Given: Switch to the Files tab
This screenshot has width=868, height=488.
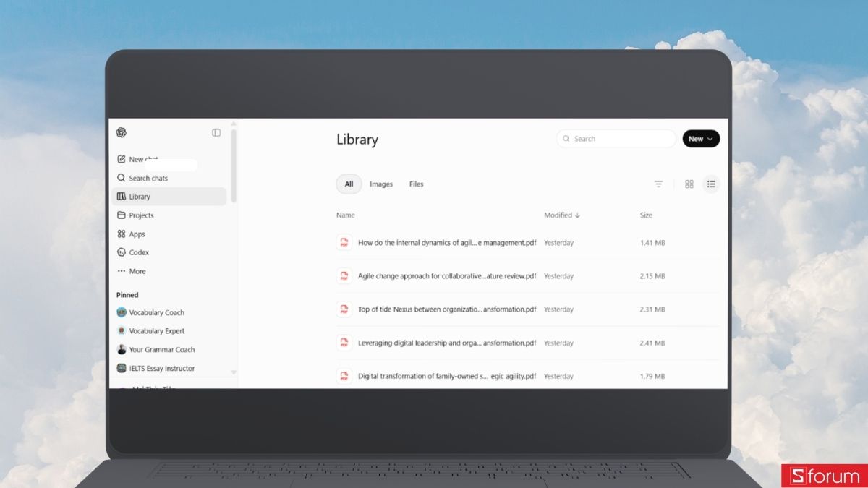Looking at the screenshot, I should (417, 184).
